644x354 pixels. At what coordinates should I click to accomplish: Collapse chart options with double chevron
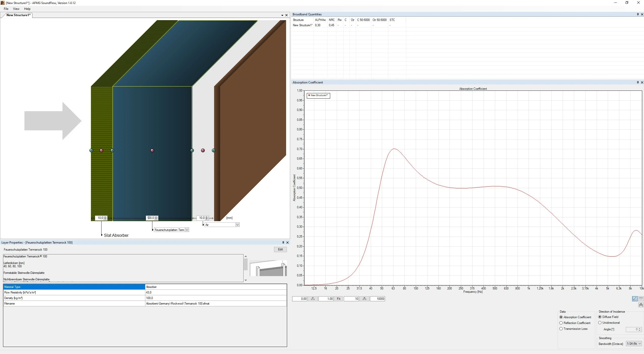[641, 305]
